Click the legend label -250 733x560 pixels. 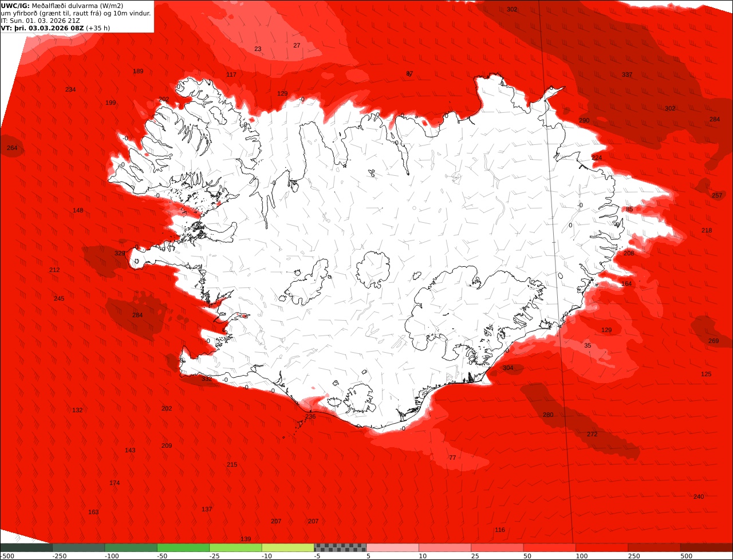pos(60,556)
